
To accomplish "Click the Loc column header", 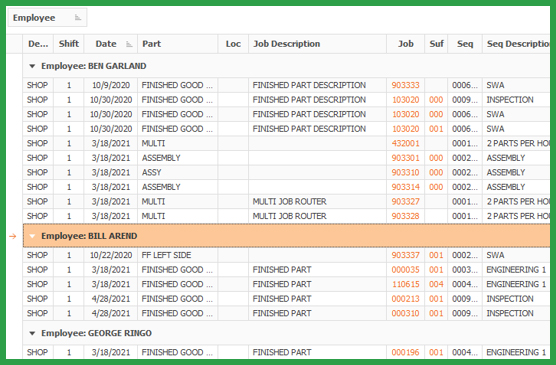I will point(233,44).
